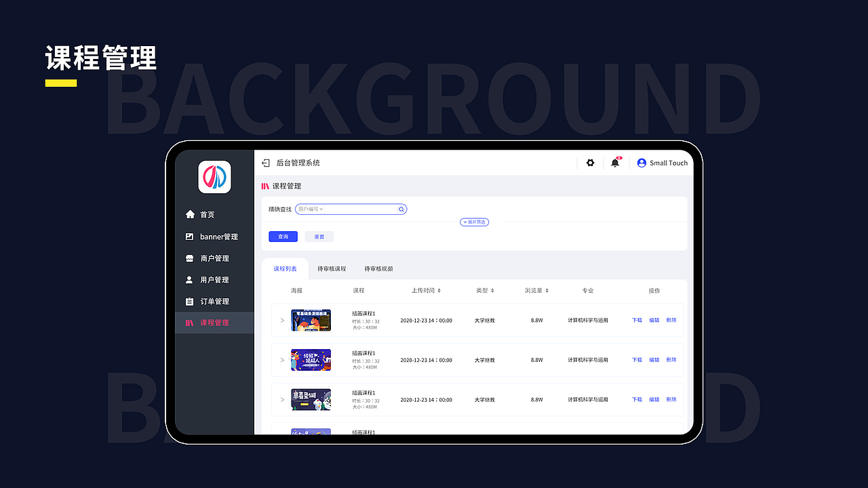Select the highlighted 课程管理 sidebar item

click(214, 323)
